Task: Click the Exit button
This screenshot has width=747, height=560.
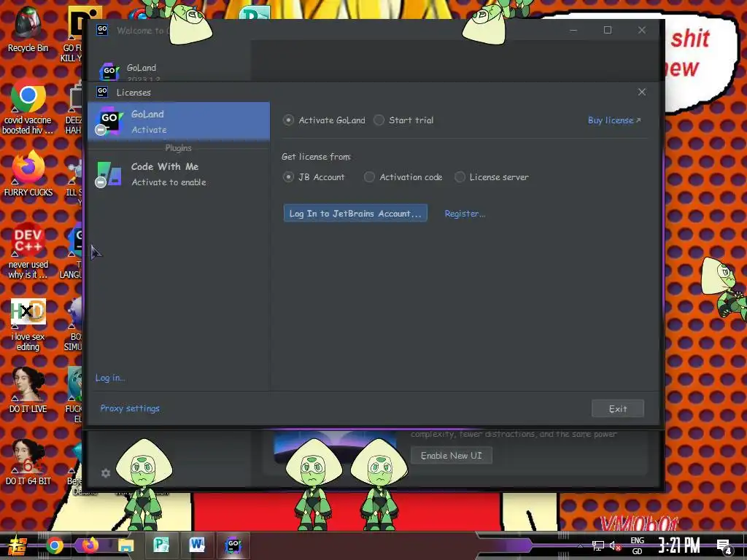Action: coord(617,408)
